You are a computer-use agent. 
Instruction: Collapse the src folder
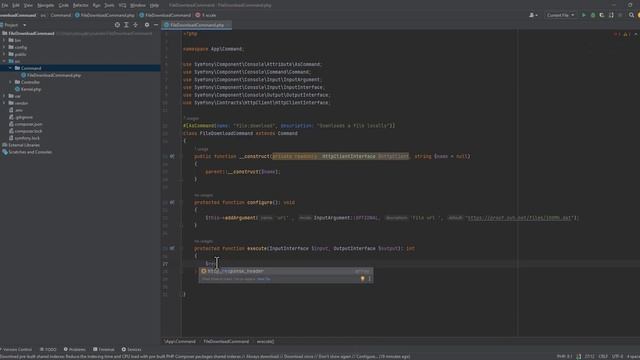coord(4,61)
